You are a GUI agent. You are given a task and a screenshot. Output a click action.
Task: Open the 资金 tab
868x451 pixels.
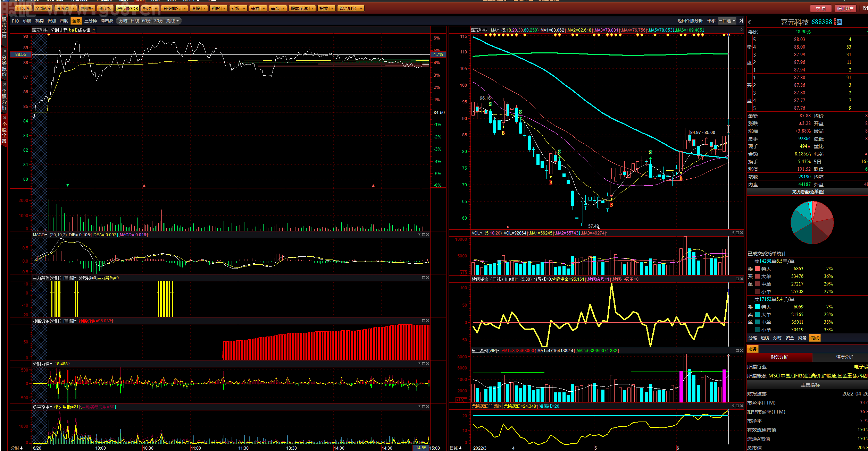point(790,338)
